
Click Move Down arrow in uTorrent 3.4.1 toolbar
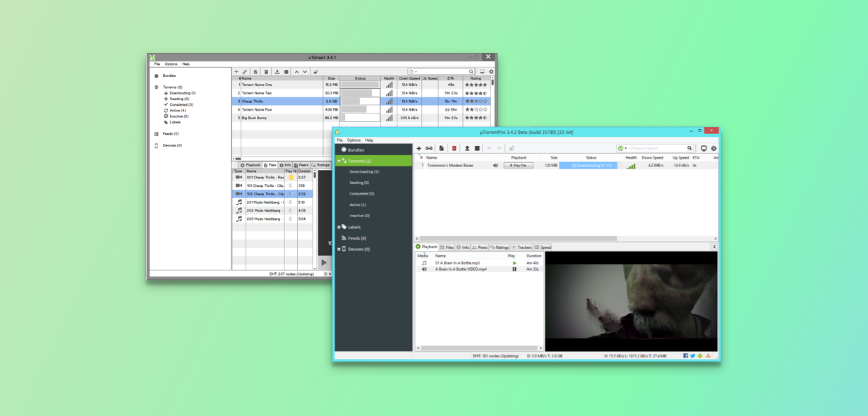tap(305, 72)
